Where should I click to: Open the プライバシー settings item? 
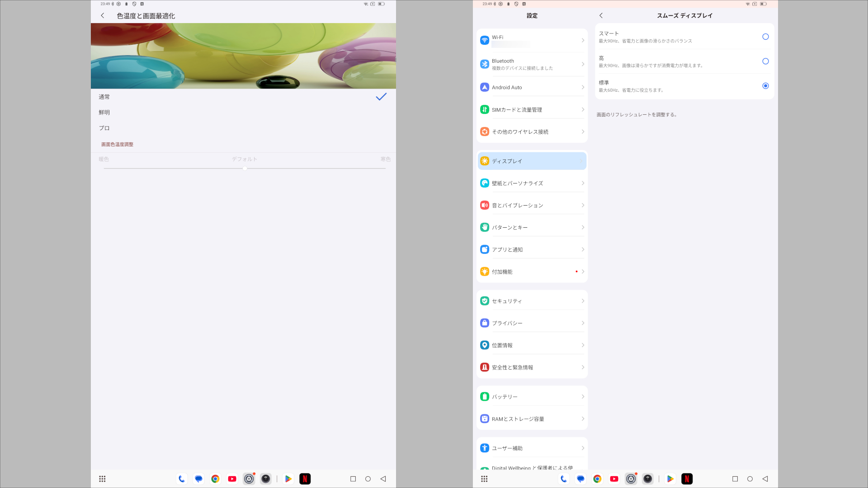[532, 323]
